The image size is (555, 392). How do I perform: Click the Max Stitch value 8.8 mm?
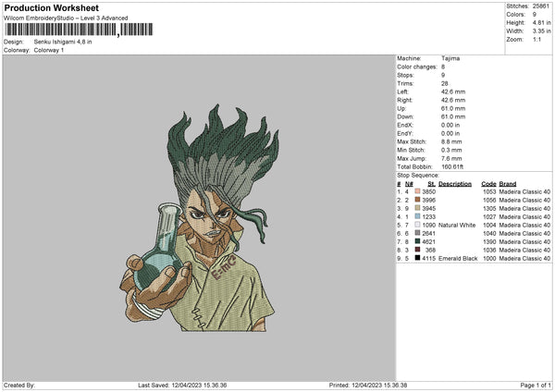point(451,141)
